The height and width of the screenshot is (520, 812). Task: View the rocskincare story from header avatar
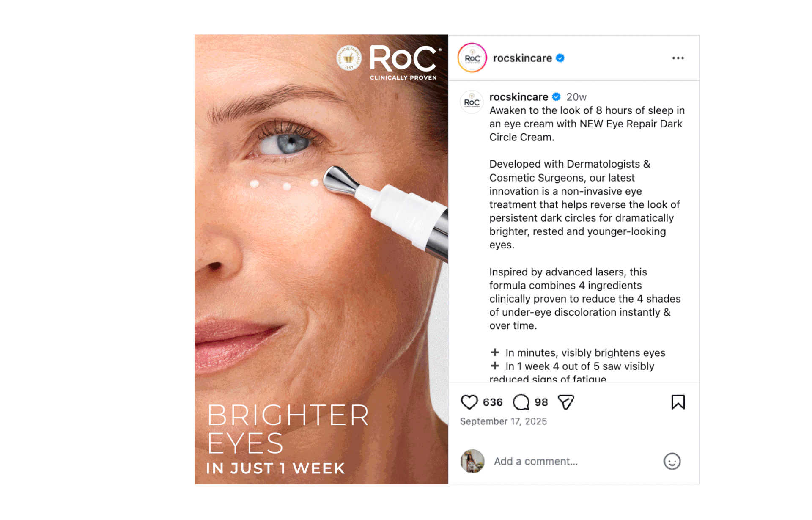(472, 58)
